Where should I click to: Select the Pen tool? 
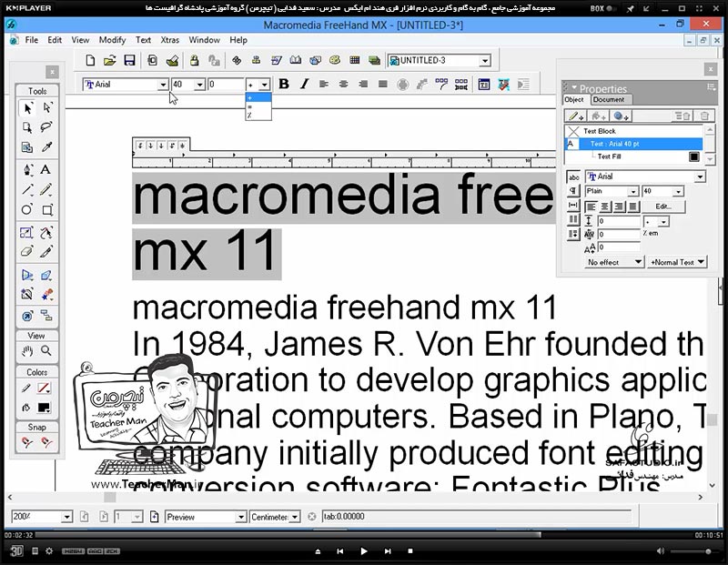click(x=27, y=169)
